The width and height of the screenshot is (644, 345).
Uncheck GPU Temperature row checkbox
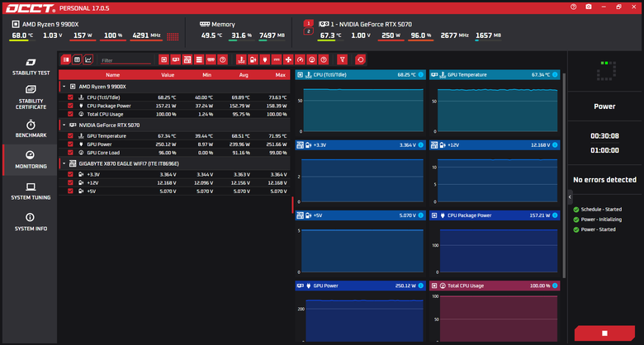click(x=70, y=135)
